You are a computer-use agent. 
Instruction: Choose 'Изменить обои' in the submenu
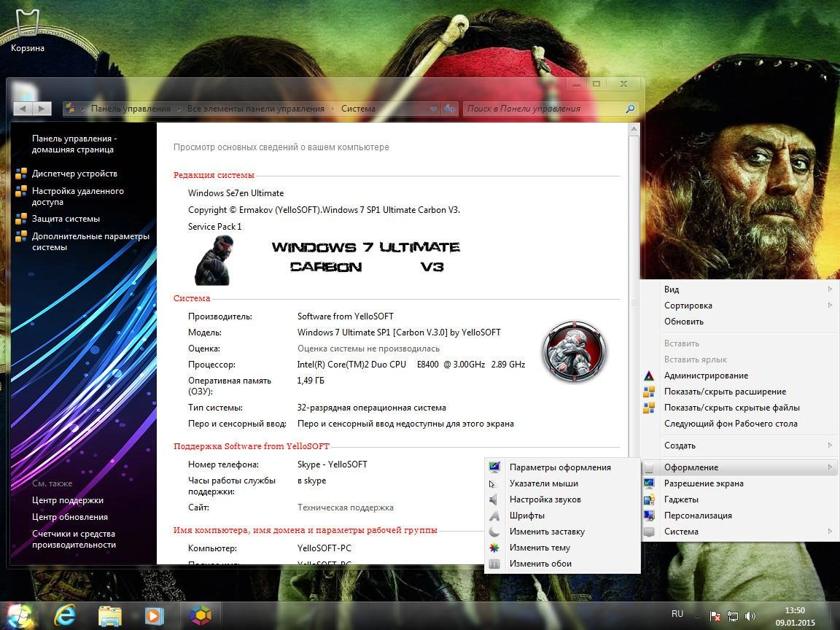pos(562,564)
